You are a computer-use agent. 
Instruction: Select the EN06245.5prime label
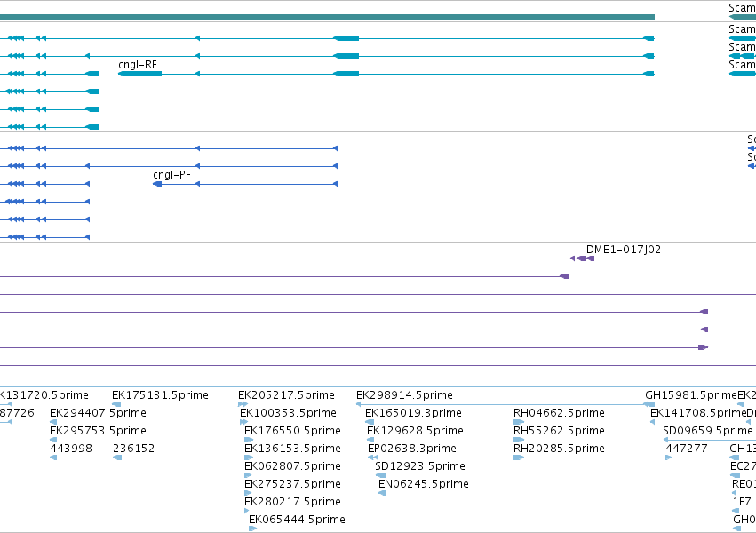click(x=424, y=484)
